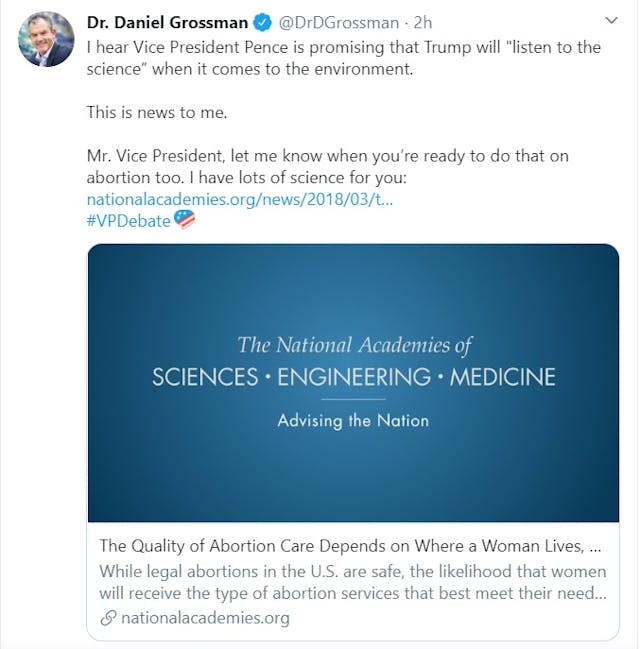Click the blue verified badge
The width and height of the screenshot is (640, 649).
pyautogui.click(x=263, y=22)
